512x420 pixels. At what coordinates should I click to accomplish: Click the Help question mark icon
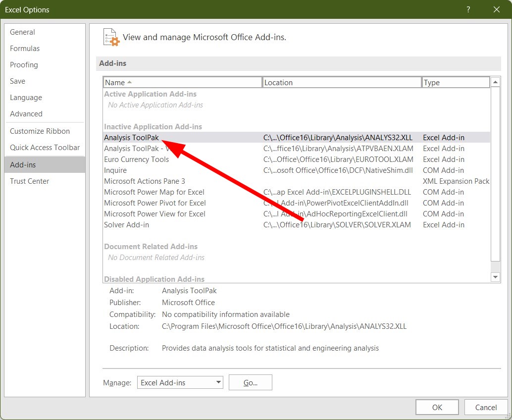[x=468, y=9]
